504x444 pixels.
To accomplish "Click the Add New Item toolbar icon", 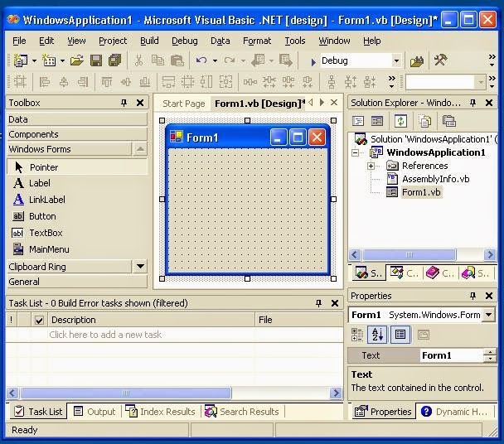I will (49, 60).
